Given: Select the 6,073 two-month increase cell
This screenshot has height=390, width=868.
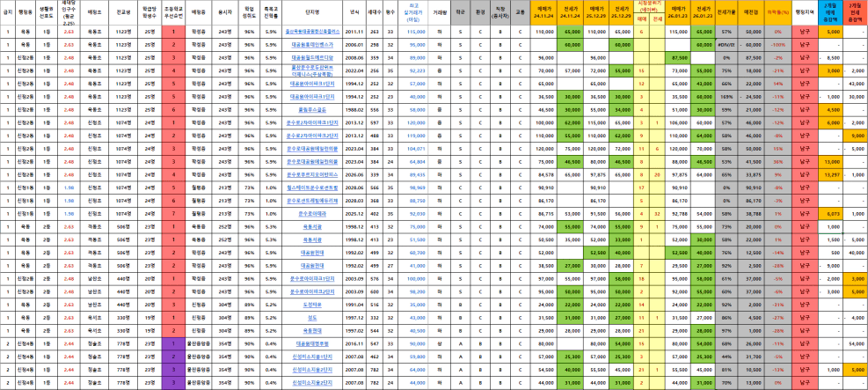Looking at the screenshot, I should coord(831,213).
